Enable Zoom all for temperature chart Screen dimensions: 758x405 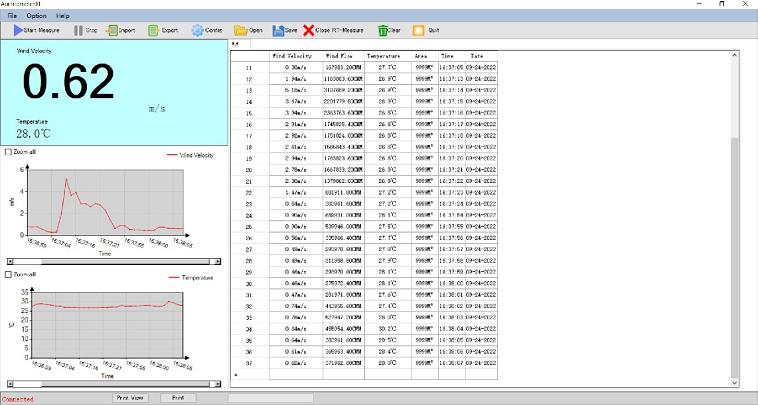tap(10, 274)
